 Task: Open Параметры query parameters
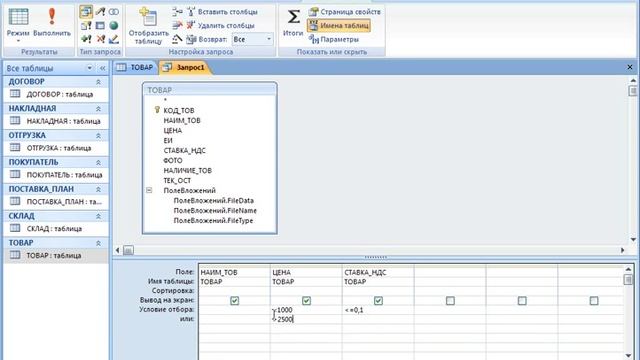[334, 39]
